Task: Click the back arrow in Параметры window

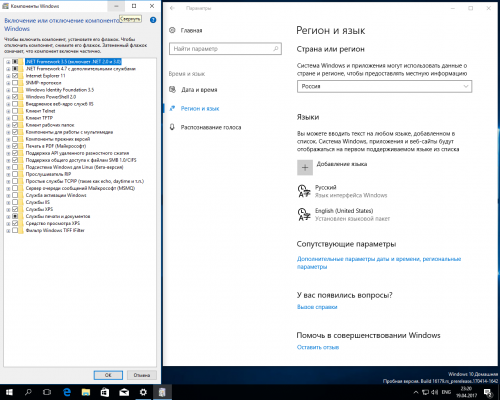Action: coord(172,8)
